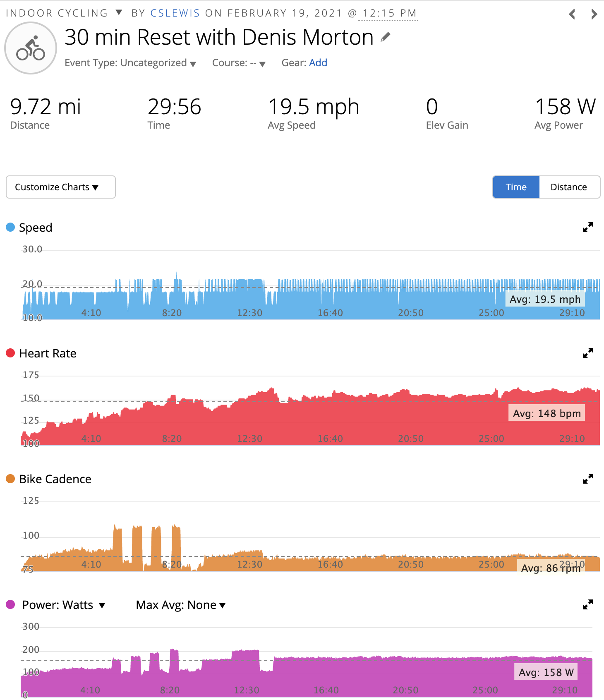Expand the Speed chart to fullscreen
The width and height of the screenshot is (604, 700).
pyautogui.click(x=588, y=227)
